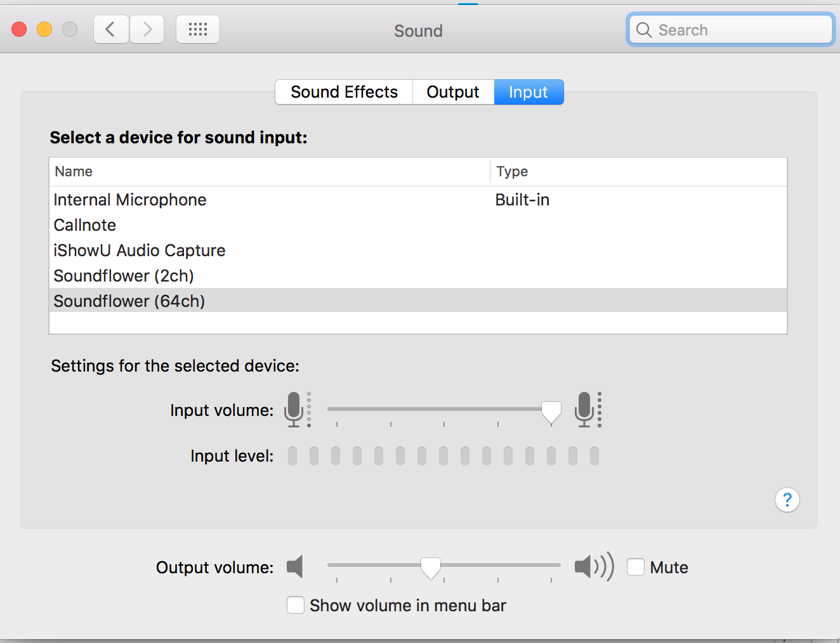Show all preferences grid button
This screenshot has width=840, height=643.
click(198, 29)
